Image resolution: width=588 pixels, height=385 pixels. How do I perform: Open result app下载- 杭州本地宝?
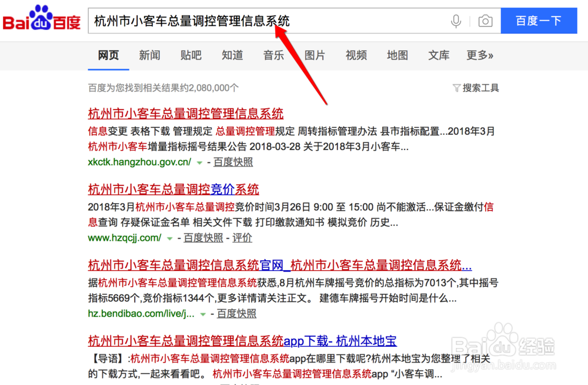click(x=242, y=341)
